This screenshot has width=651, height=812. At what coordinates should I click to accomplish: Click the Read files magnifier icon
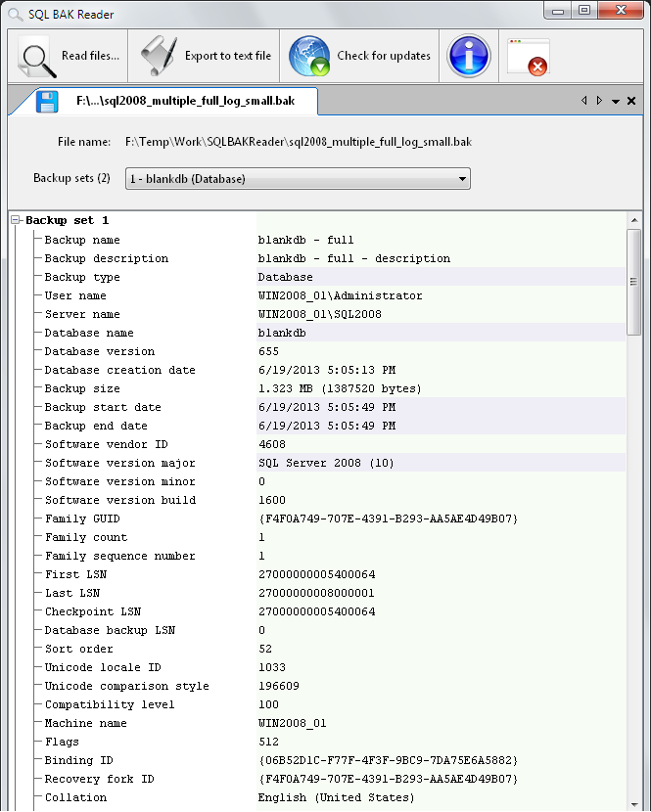(36, 57)
